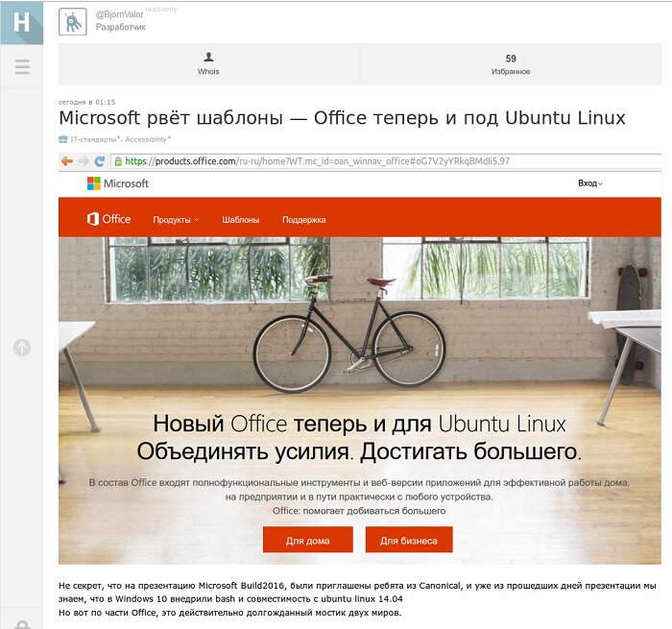Click the browser reload icon

coord(100,161)
